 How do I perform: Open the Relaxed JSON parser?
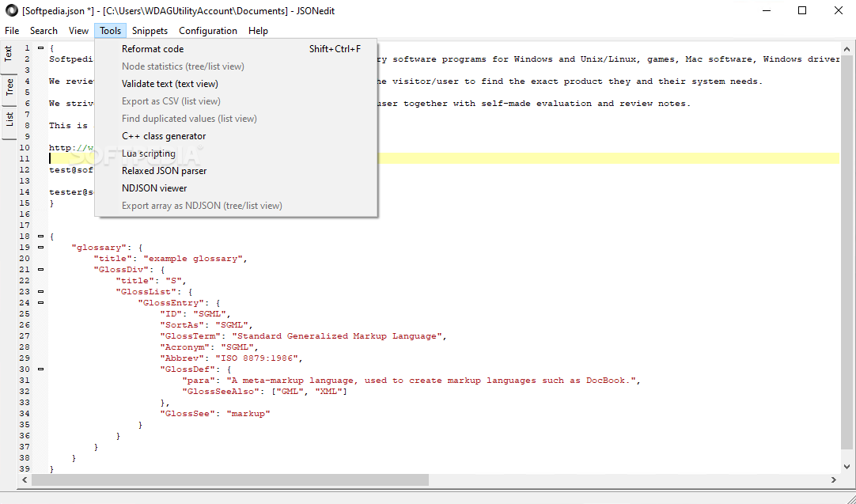[236, 171]
